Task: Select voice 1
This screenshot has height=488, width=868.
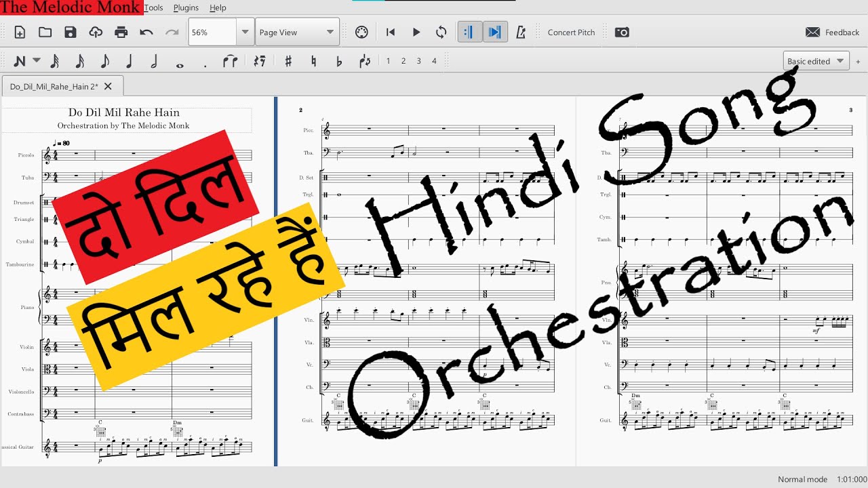Action: [x=388, y=61]
